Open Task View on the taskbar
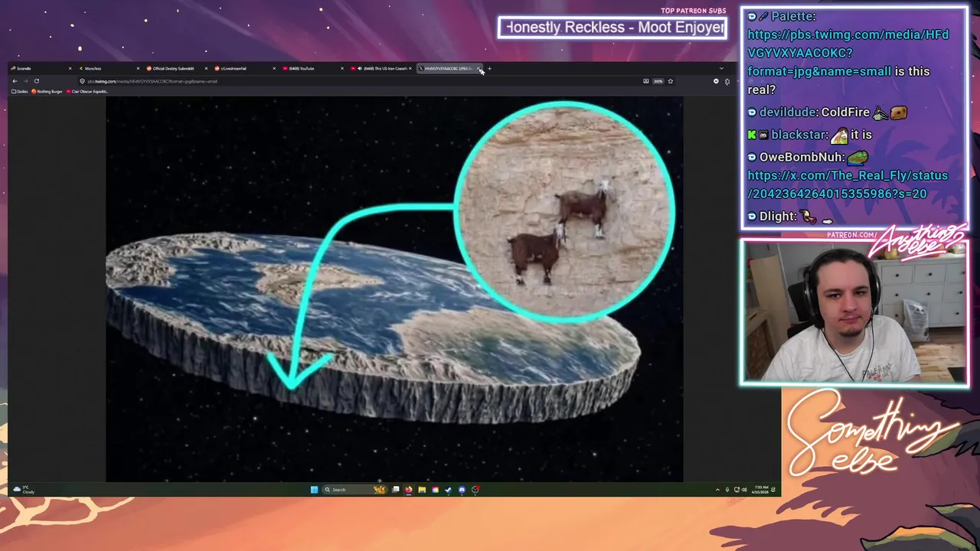This screenshot has width=980, height=551. (x=396, y=490)
